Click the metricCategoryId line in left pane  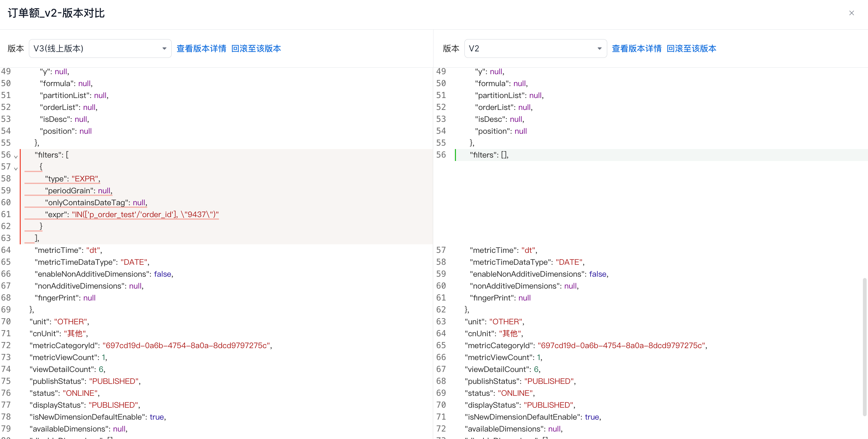151,345
